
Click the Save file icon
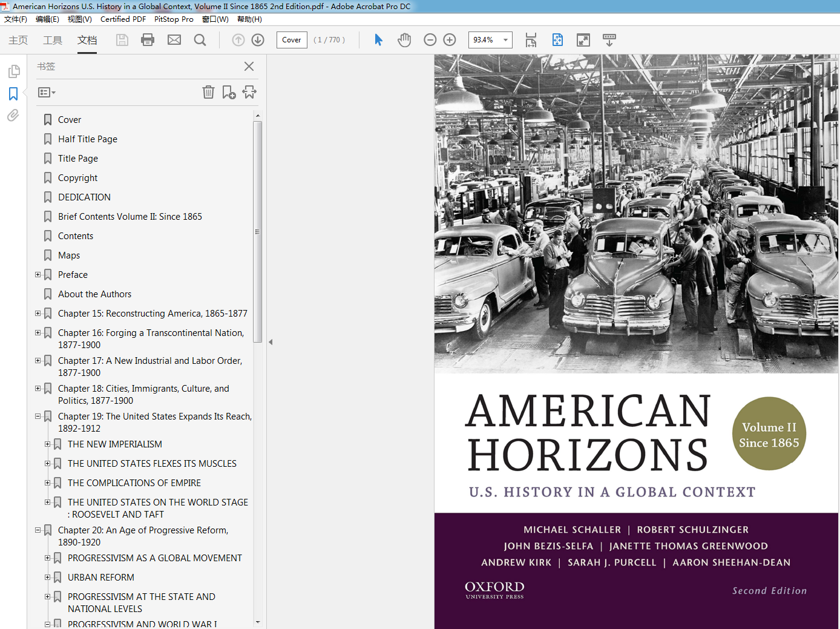point(122,40)
